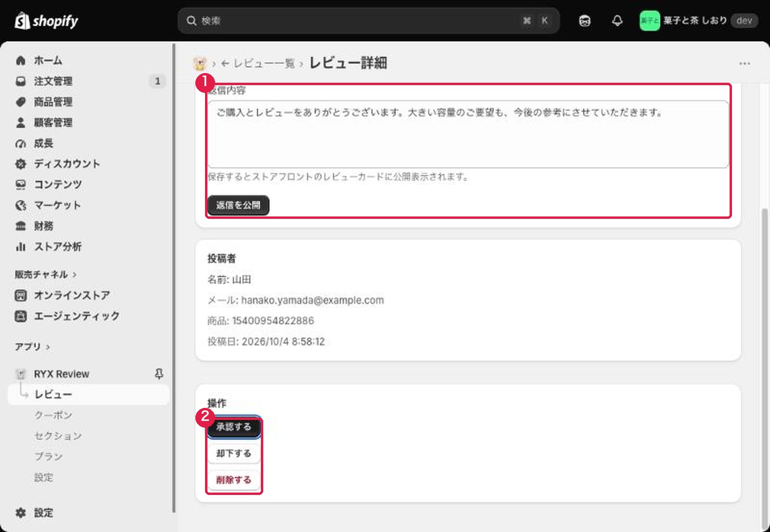Viewport: 770px width, 532px height.
Task: Click the 財務 bank icon
Action: point(21,226)
